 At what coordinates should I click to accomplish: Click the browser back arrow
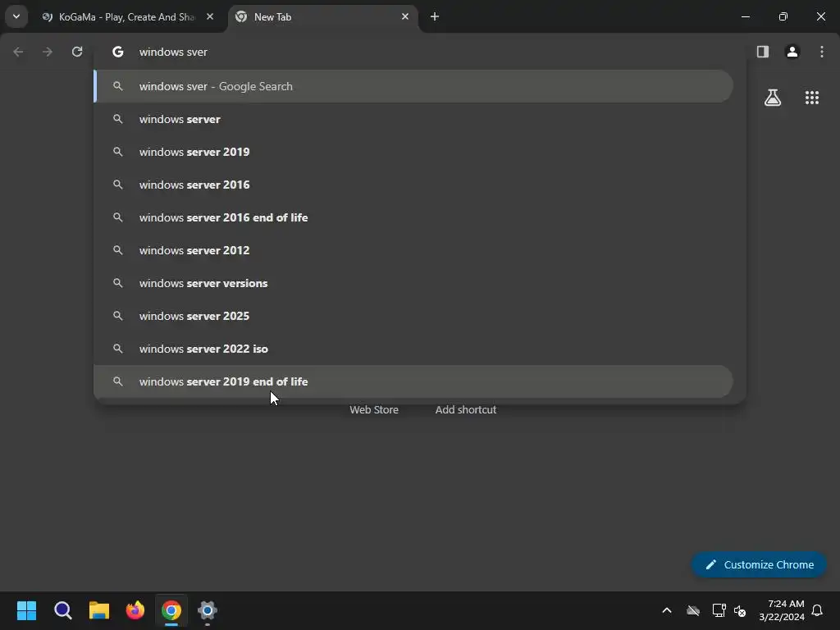(18, 52)
